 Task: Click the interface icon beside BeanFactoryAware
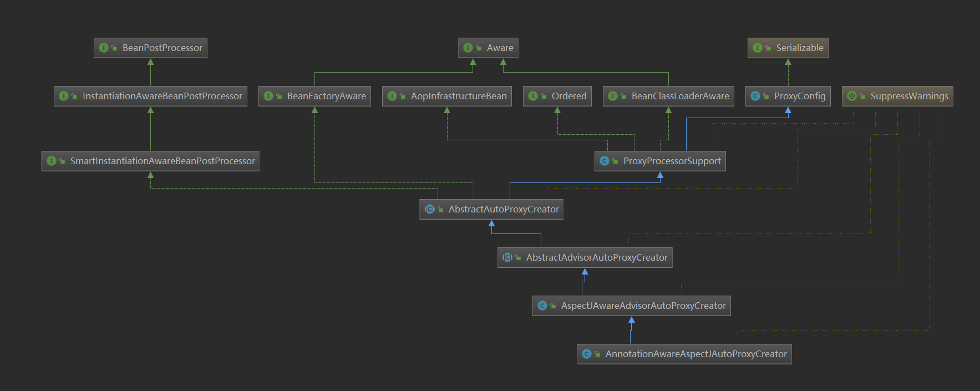click(x=268, y=96)
